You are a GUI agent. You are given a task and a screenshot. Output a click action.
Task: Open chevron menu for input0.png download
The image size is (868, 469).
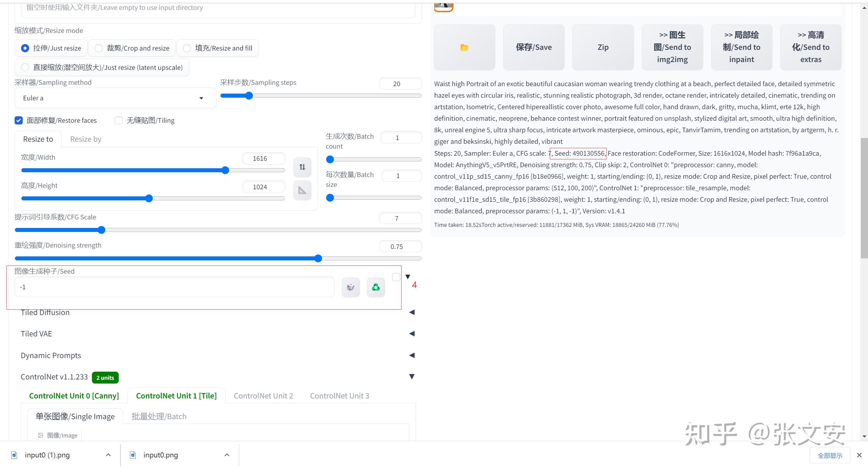[227, 455]
